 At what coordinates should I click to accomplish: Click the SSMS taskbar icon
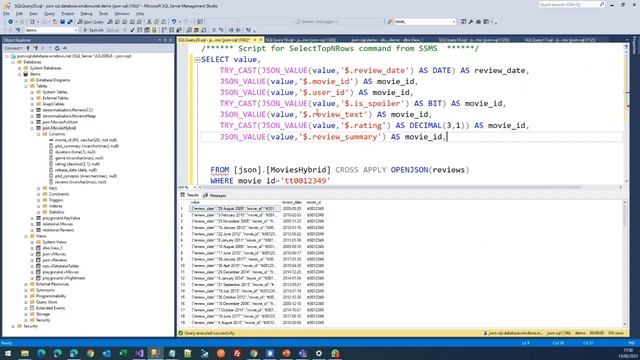(156, 353)
